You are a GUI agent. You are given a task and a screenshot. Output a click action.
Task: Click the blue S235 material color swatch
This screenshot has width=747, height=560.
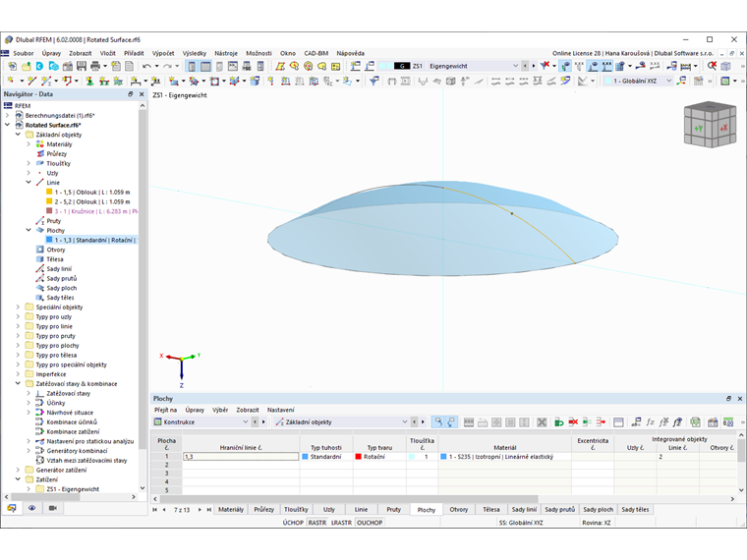pyautogui.click(x=443, y=457)
